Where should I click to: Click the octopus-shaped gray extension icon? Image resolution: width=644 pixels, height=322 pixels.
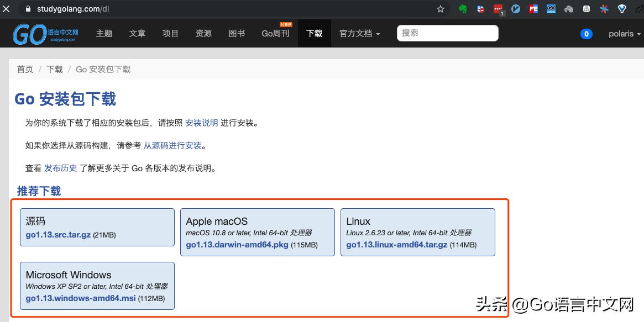(568, 9)
